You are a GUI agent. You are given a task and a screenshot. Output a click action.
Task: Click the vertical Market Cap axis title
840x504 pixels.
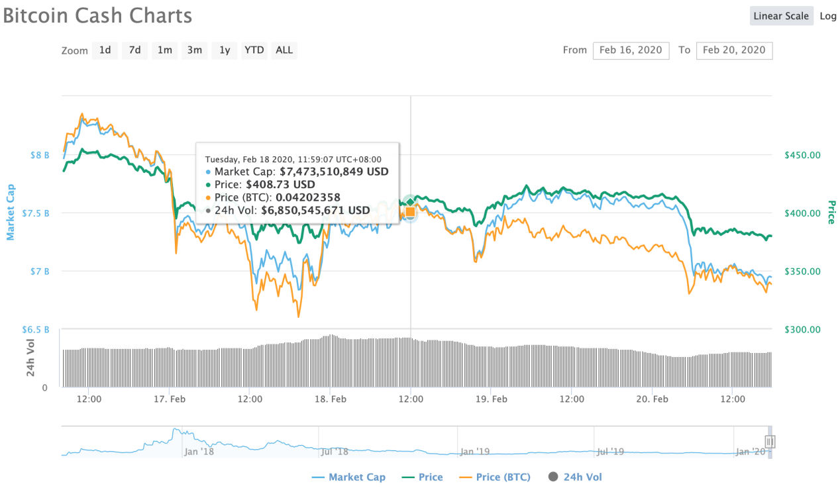coord(11,213)
